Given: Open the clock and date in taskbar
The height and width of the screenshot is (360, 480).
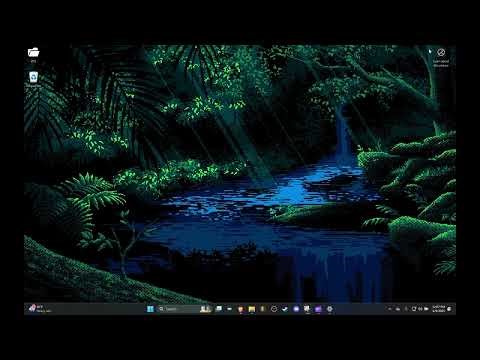Looking at the screenshot, I should click(439, 309).
